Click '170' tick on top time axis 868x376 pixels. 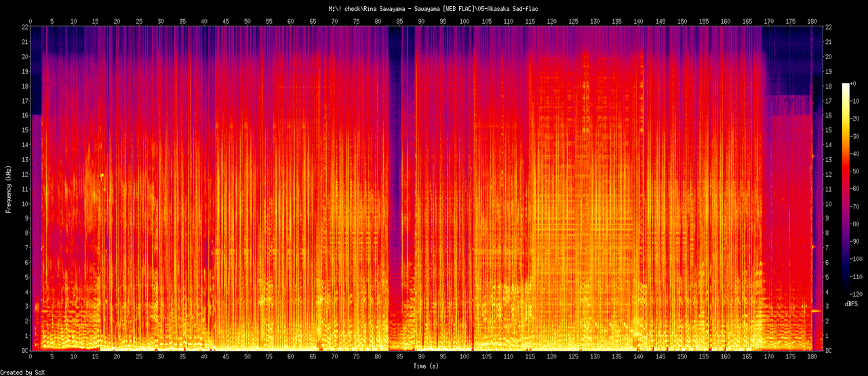click(x=769, y=21)
